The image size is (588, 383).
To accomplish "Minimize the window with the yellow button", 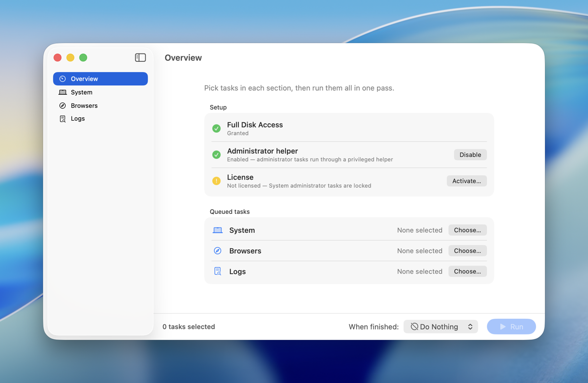I will click(x=70, y=57).
